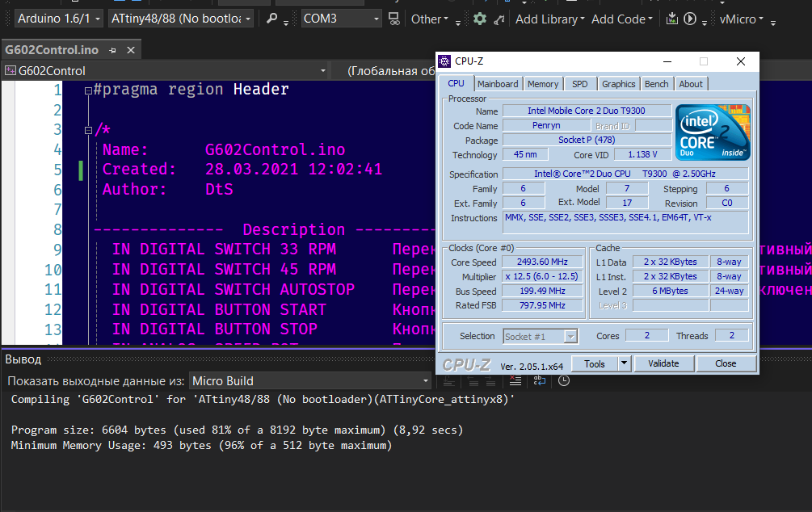Switch to the SPD tab in CPU-Z

point(580,84)
